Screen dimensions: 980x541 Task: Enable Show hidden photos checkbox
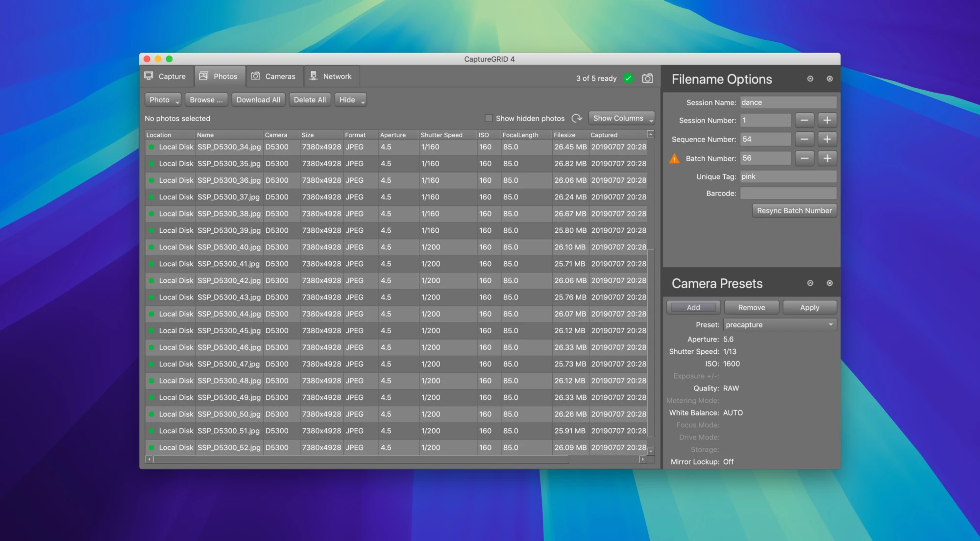[x=489, y=118]
